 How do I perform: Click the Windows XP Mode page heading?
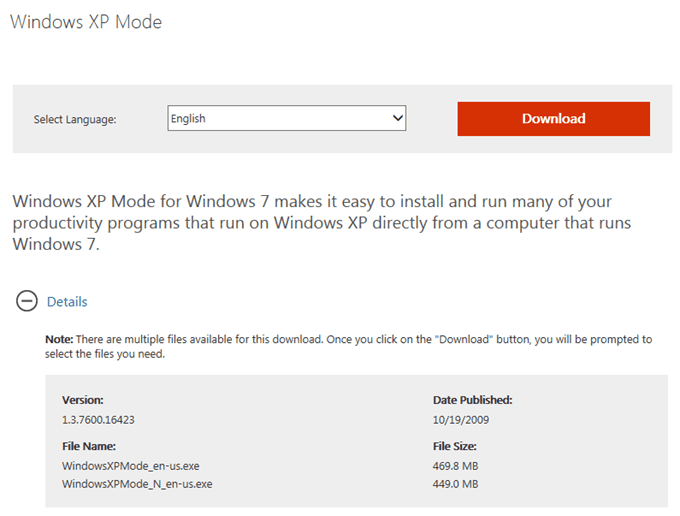tap(86, 21)
